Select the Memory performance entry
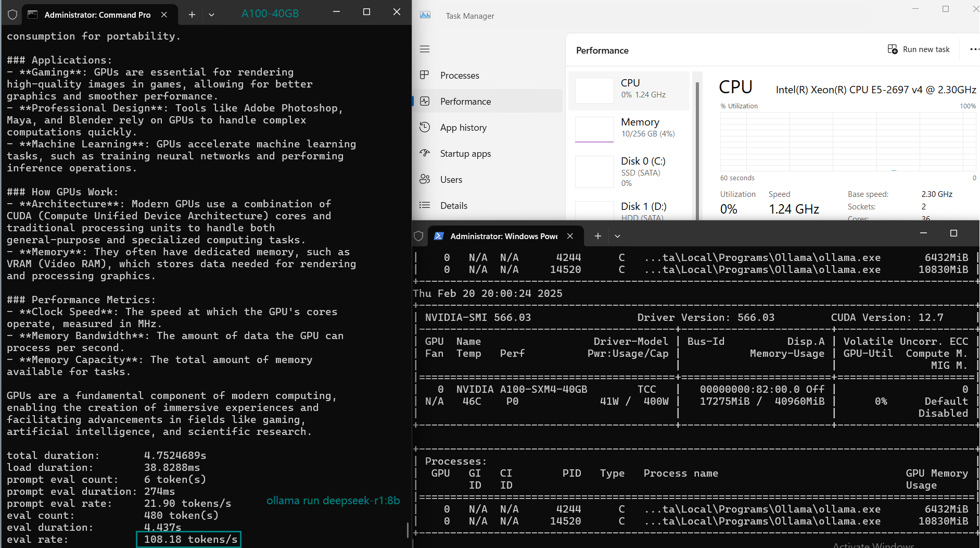The height and width of the screenshot is (548, 980). [630, 130]
